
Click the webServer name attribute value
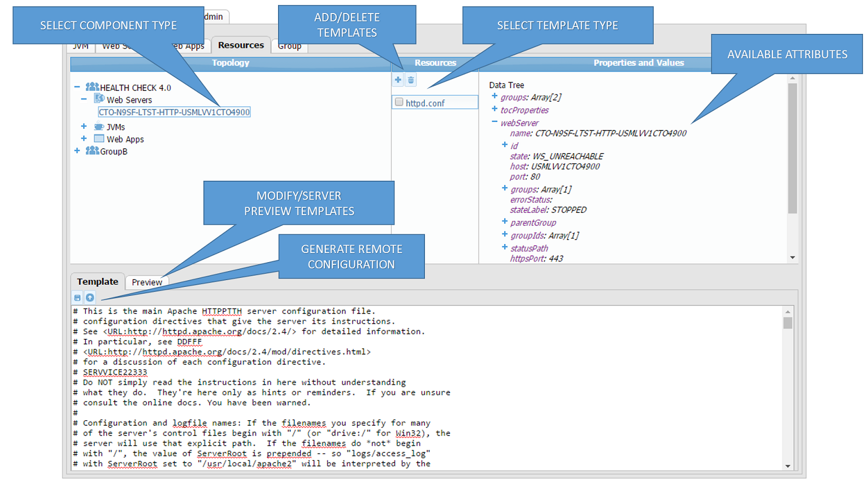(x=611, y=133)
